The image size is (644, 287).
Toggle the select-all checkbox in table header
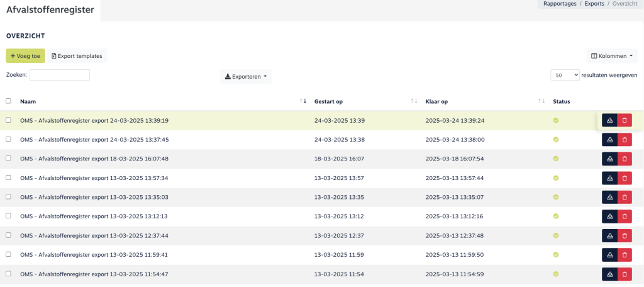8,101
